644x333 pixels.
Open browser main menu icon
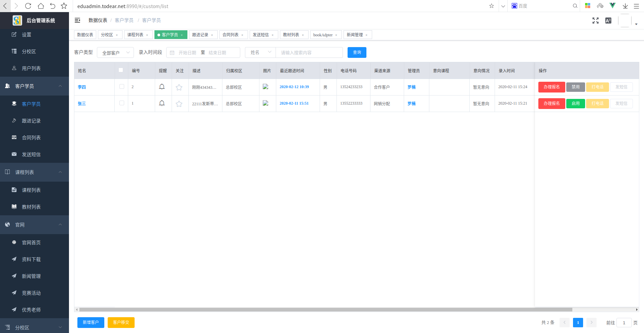coord(636,6)
